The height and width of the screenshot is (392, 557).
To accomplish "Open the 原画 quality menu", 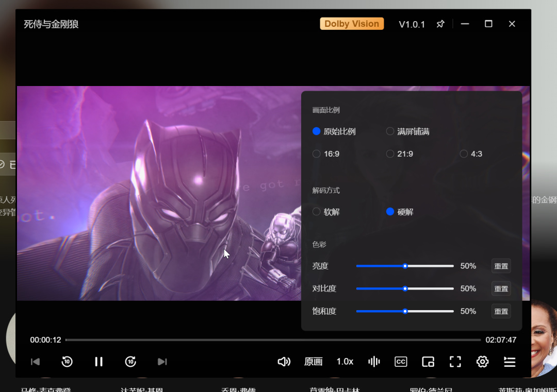I will point(314,362).
